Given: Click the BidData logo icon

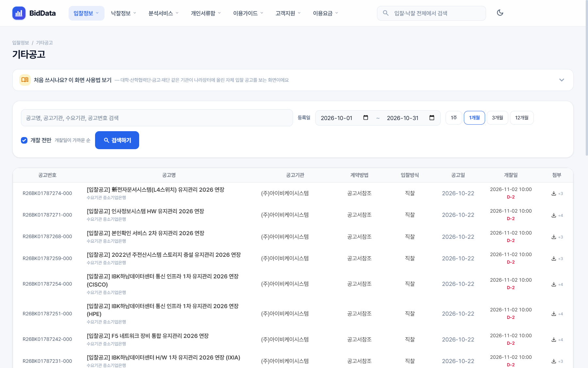Looking at the screenshot, I should (19, 13).
